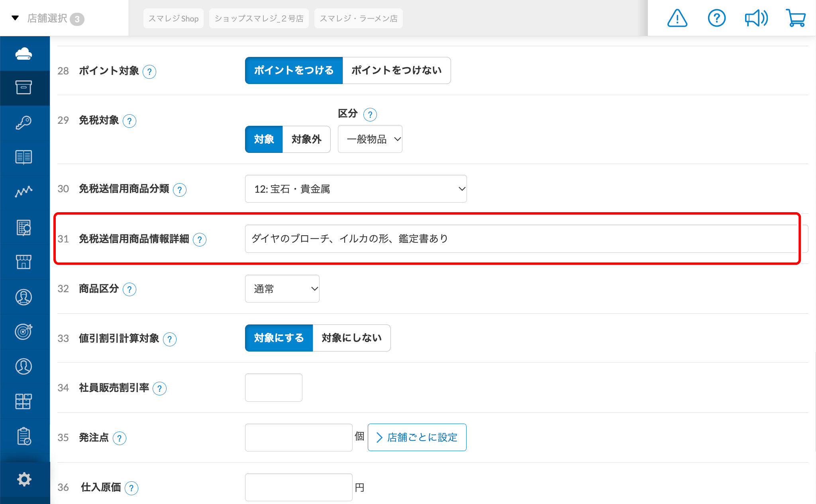Open the product box icon in sidebar
816x504 pixels.
pos(24,88)
